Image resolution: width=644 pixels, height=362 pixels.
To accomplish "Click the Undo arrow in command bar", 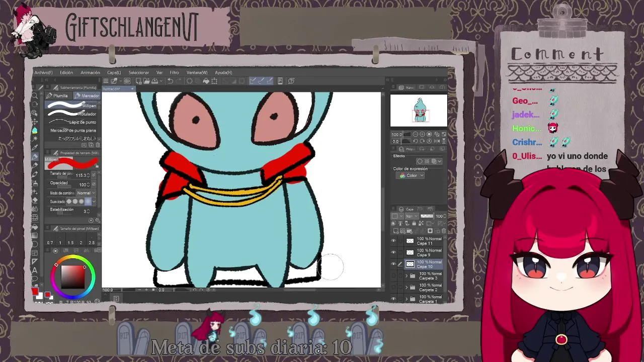I will pyautogui.click(x=170, y=81).
